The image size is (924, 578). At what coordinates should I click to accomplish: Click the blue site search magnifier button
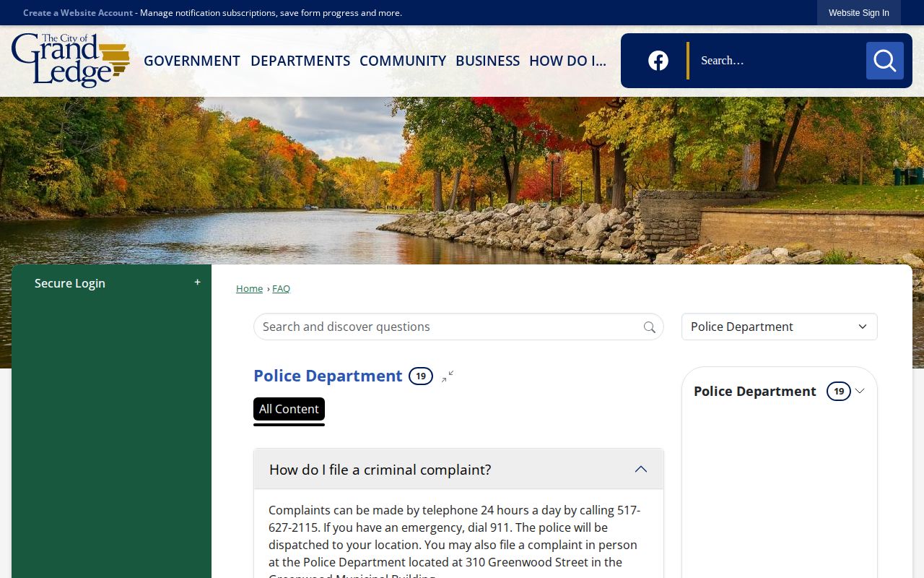[885, 61]
